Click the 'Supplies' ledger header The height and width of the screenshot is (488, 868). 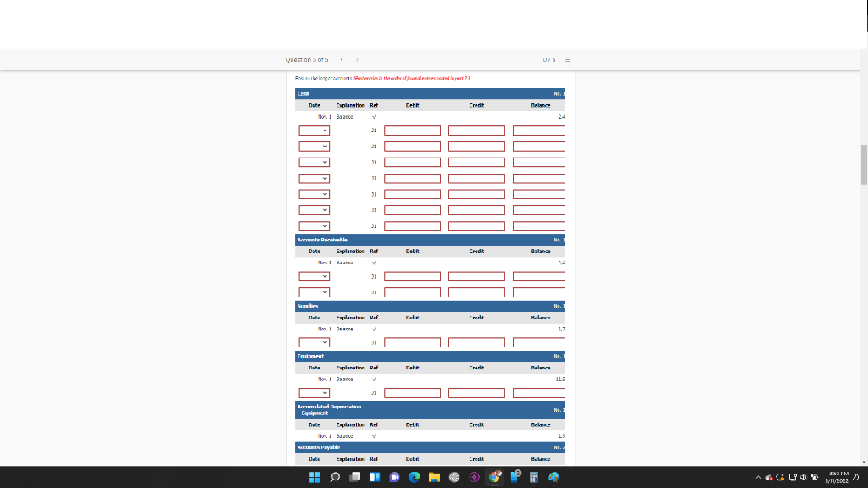pos(430,306)
